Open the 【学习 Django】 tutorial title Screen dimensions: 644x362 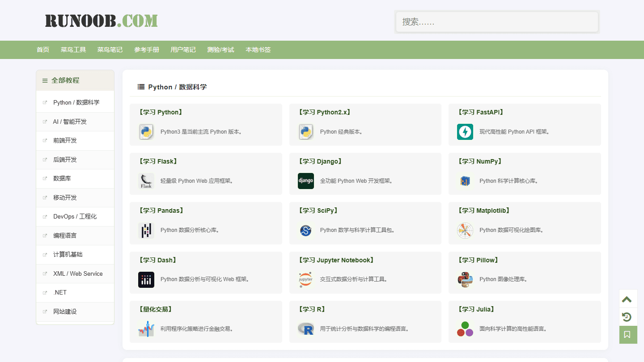point(320,161)
